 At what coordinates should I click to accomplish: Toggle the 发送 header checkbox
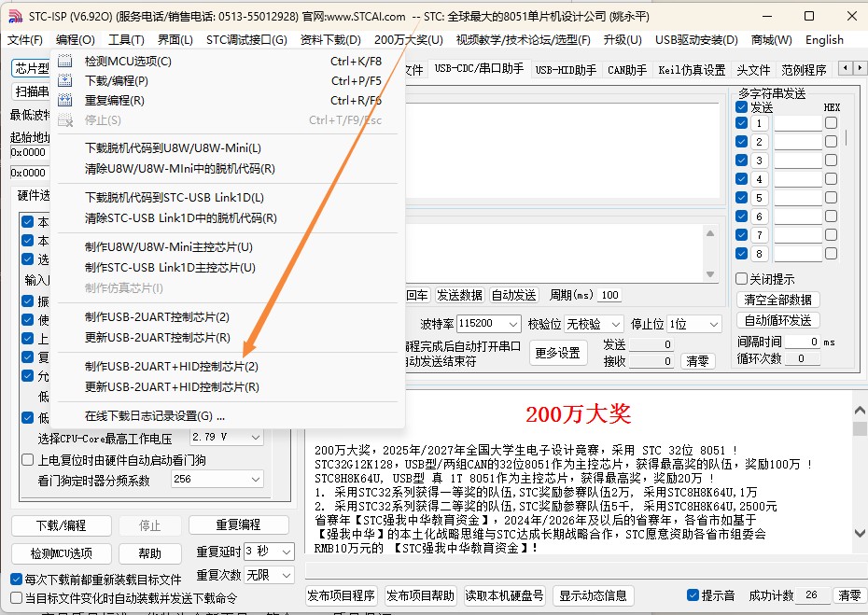tap(742, 106)
